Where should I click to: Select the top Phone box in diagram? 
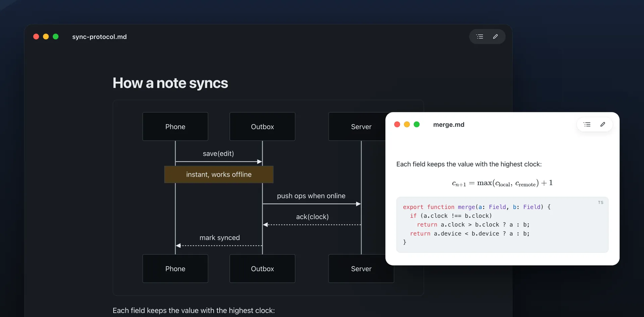coord(175,126)
